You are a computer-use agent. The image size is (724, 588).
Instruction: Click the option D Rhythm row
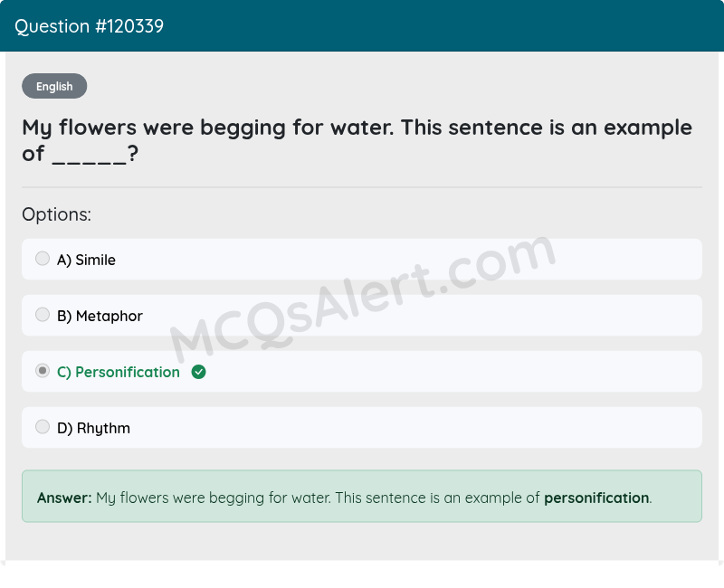(x=362, y=427)
